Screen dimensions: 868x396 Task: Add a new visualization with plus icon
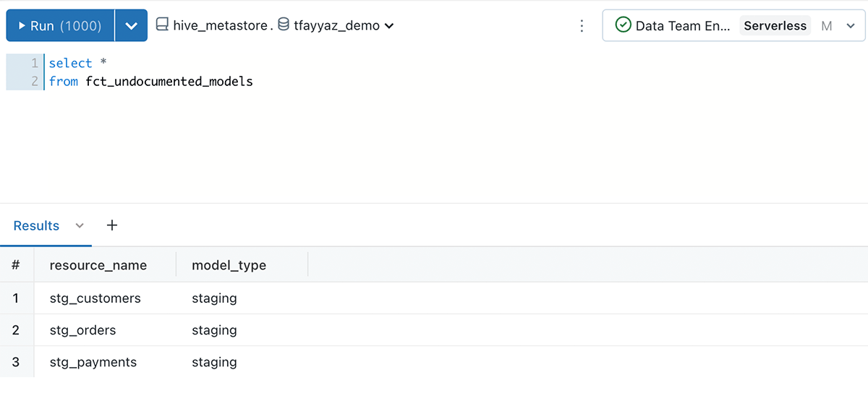[112, 225]
